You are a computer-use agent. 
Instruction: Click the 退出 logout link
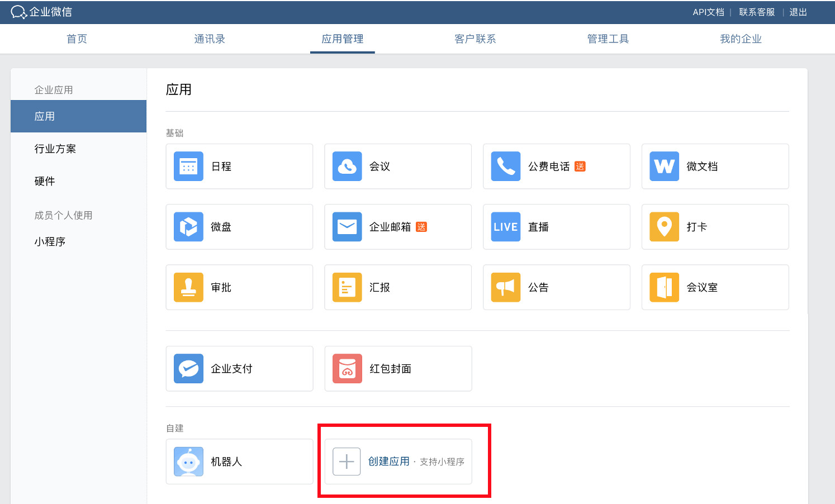(x=798, y=12)
